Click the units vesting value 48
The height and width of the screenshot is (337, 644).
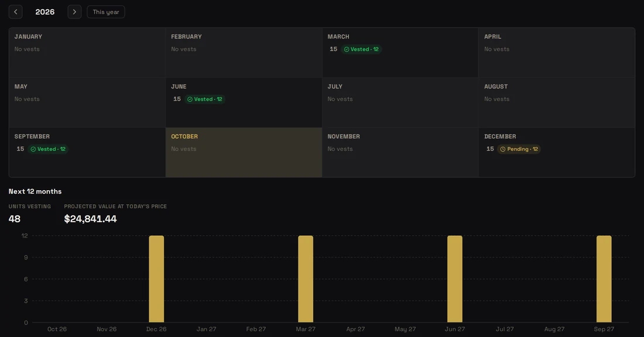pos(15,219)
